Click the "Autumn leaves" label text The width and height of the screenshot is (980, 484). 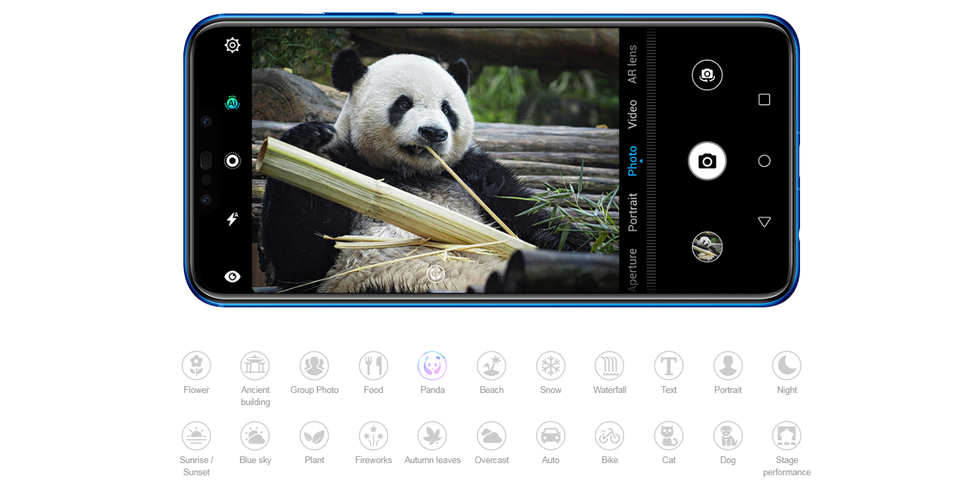click(432, 460)
